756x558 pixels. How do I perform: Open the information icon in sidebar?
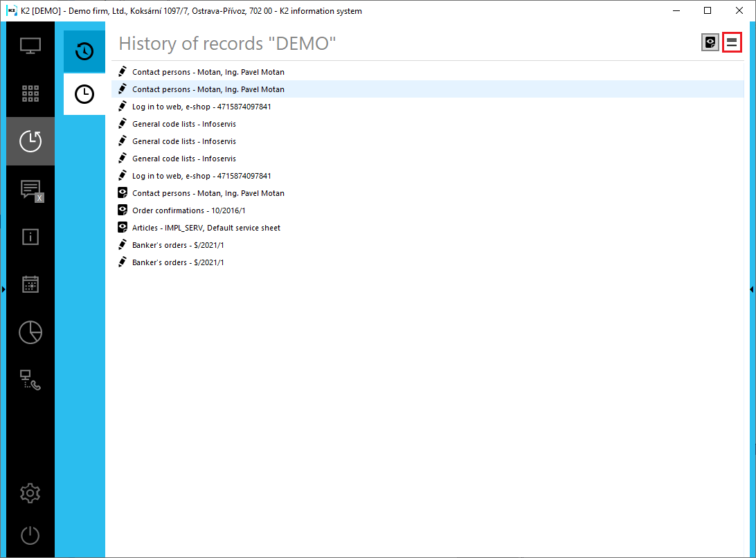click(30, 237)
